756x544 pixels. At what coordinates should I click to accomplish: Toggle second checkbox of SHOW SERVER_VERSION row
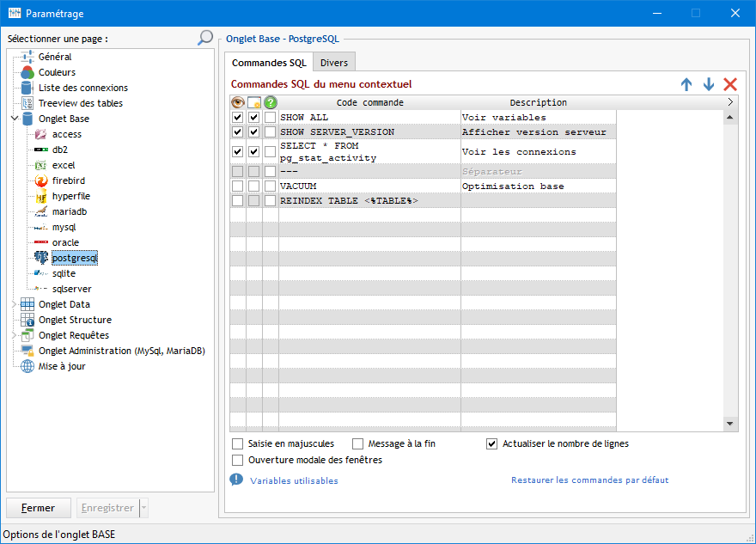(253, 131)
